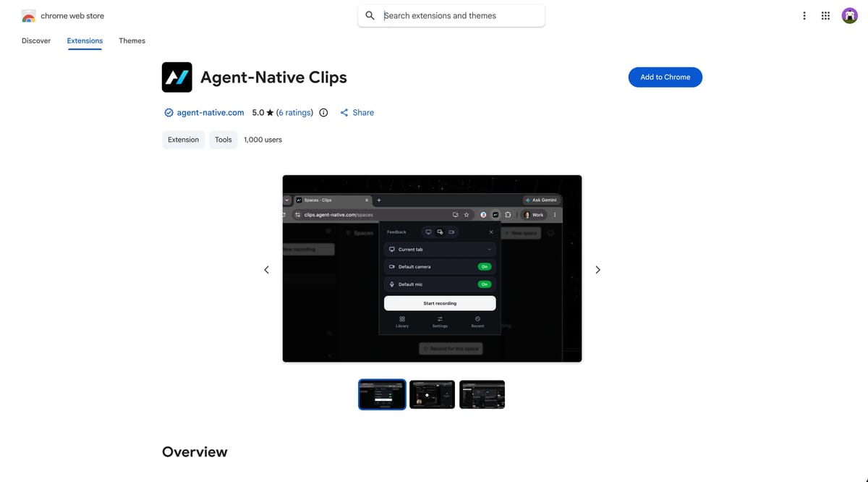Select the Extension category chip
The height and width of the screenshot is (482, 868).
click(183, 140)
